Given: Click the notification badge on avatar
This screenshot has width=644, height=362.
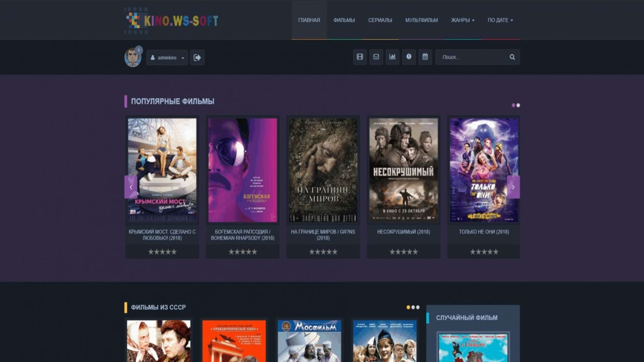Looking at the screenshot, I should point(139,50).
